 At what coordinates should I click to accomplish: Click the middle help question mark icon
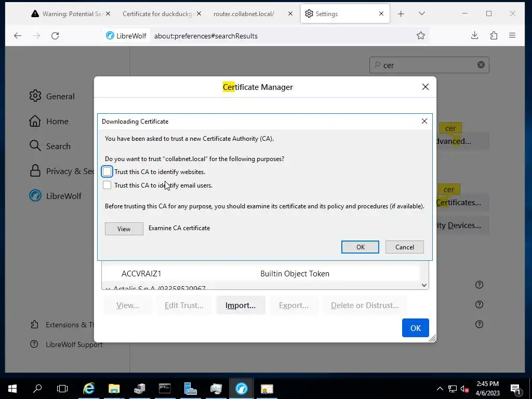[x=479, y=304]
